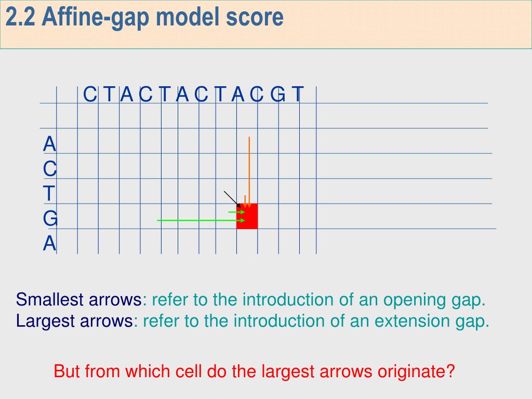Click the row label C on the left
Image resolution: width=532 pixels, height=399 pixels.
pos(49,169)
